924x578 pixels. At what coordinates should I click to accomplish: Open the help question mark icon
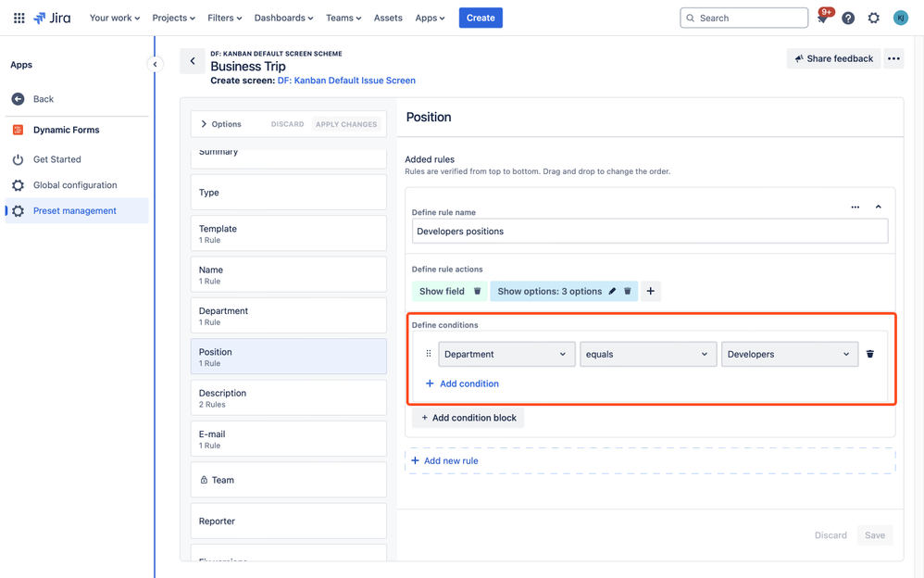(848, 19)
